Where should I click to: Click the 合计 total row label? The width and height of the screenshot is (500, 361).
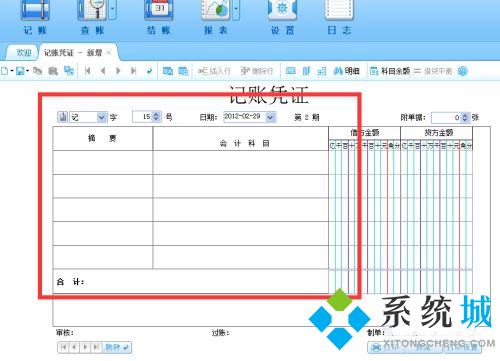70,282
